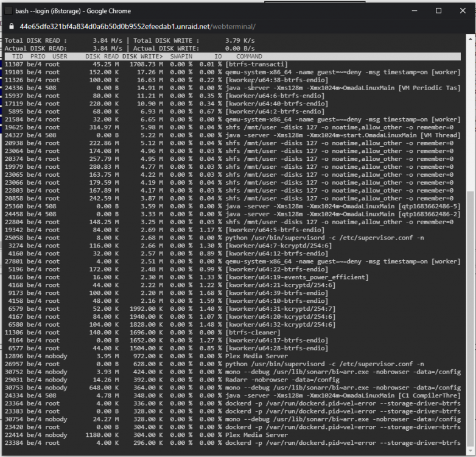Click the scrollbar down arrow
The width and height of the screenshot is (476, 457).
[471, 450]
